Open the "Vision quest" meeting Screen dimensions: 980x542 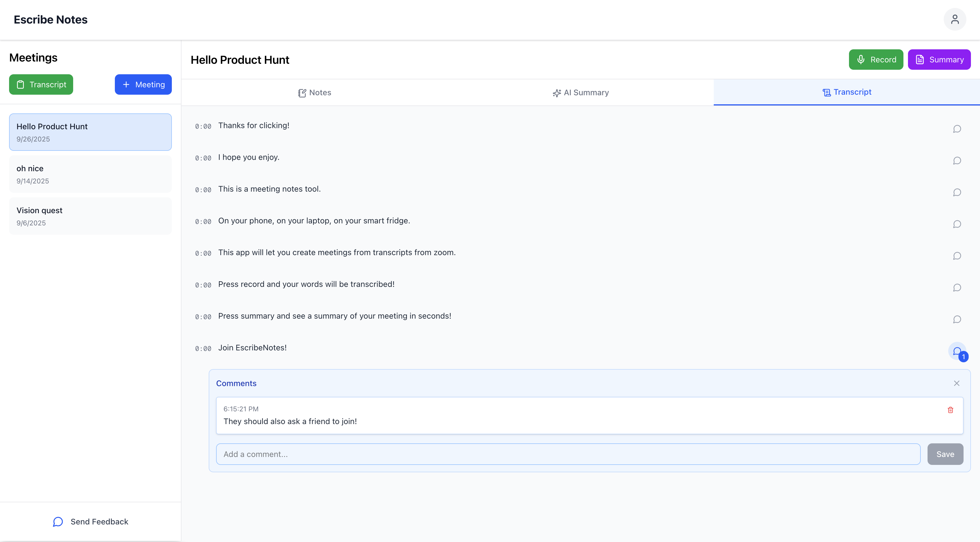90,216
